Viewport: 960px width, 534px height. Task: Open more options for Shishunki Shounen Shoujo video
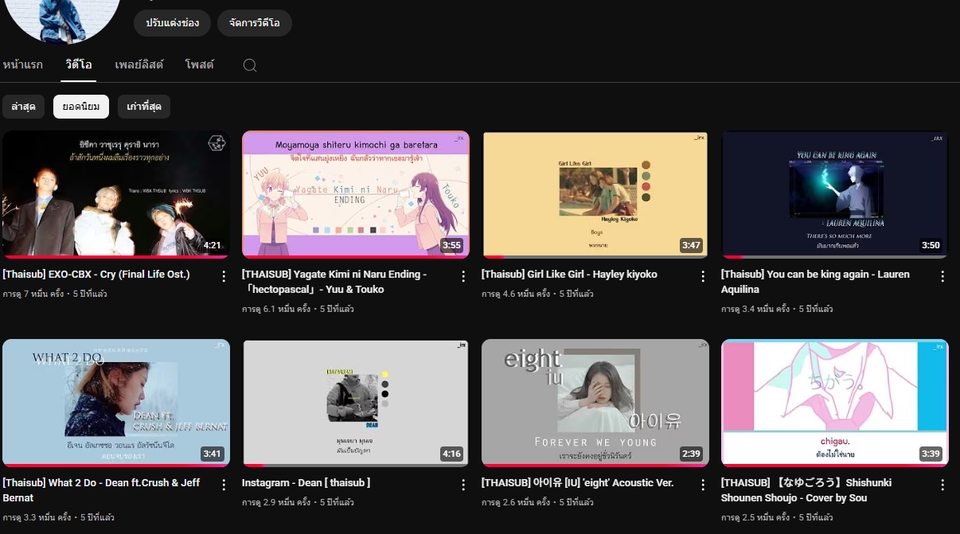point(942,484)
